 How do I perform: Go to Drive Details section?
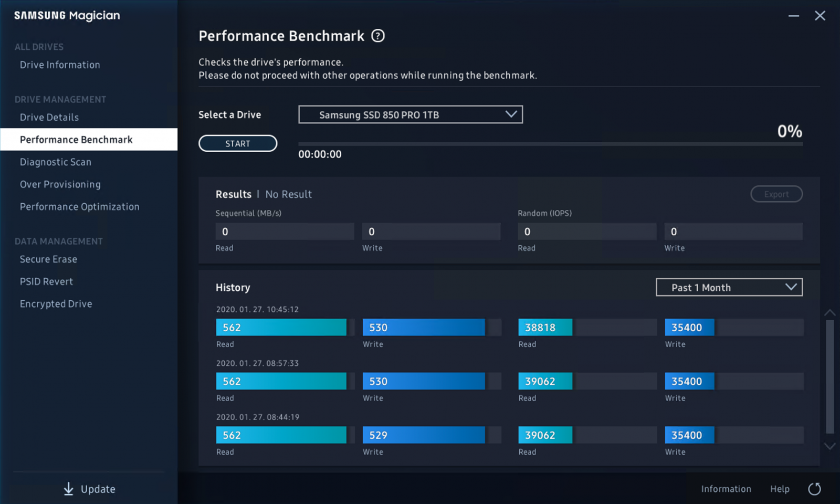tap(49, 118)
